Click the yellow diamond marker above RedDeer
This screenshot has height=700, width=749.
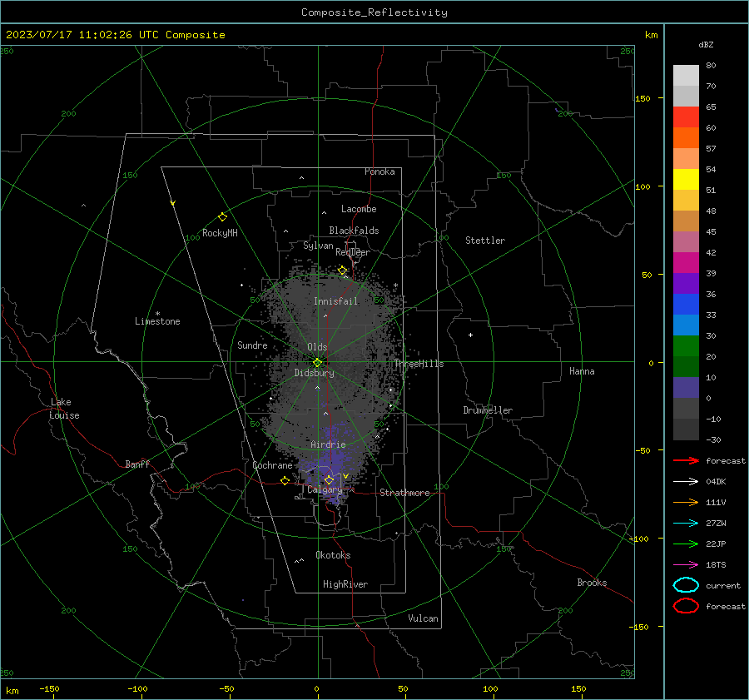pyautogui.click(x=342, y=271)
